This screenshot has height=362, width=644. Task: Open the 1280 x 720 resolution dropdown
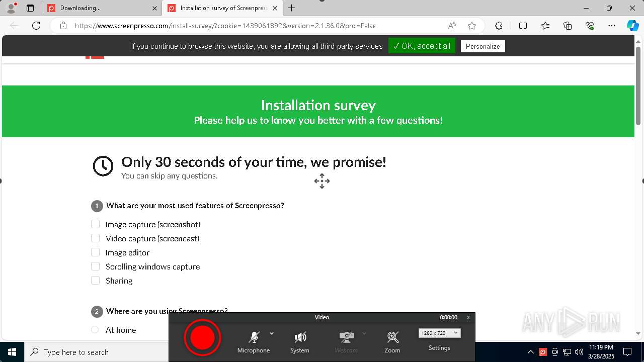pos(439,333)
